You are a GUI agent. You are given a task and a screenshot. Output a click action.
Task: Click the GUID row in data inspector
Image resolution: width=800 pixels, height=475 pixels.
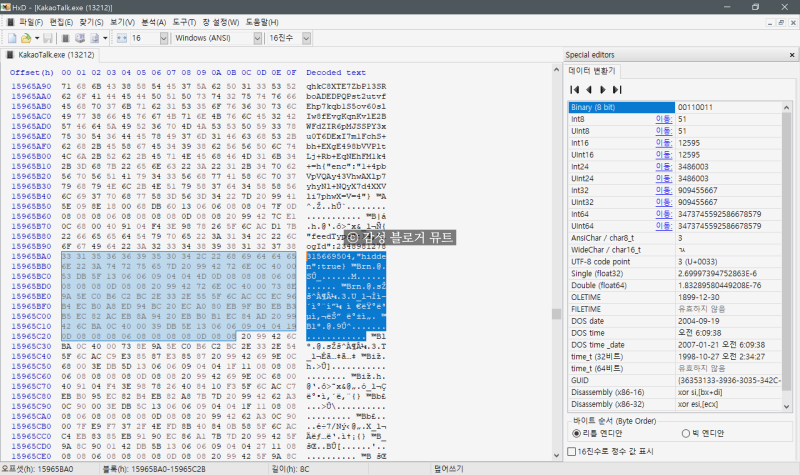point(675,380)
